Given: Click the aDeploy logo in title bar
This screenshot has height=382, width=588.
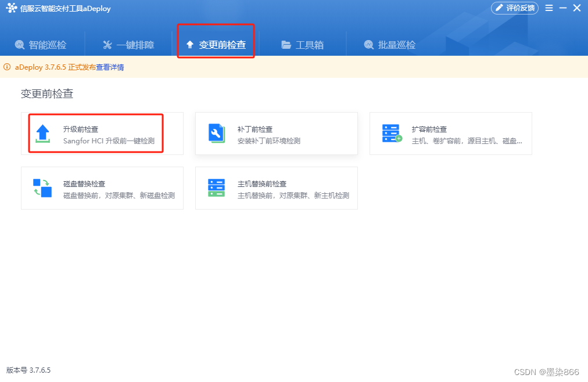Looking at the screenshot, I should pyautogui.click(x=11, y=8).
